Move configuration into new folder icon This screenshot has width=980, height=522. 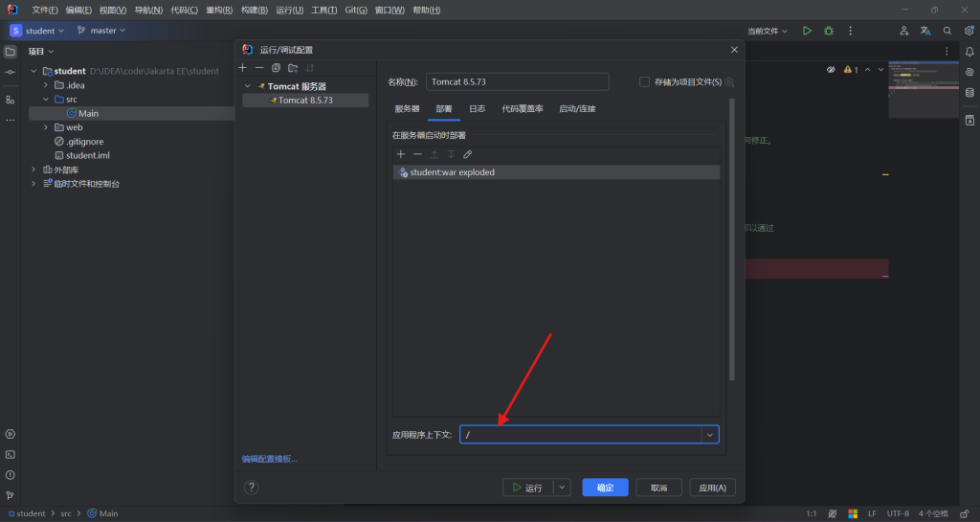coord(293,67)
